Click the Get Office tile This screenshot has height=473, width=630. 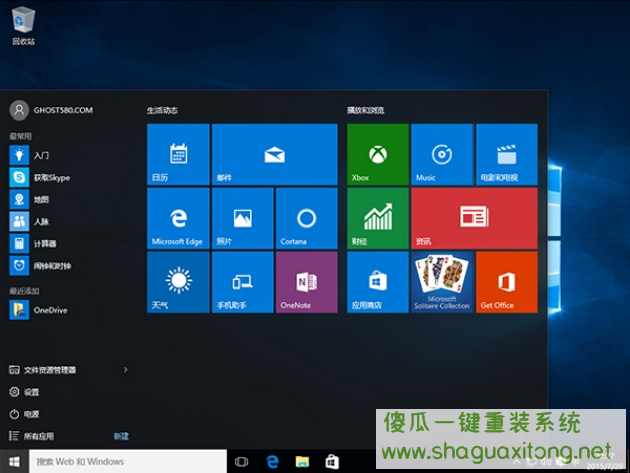click(x=507, y=282)
